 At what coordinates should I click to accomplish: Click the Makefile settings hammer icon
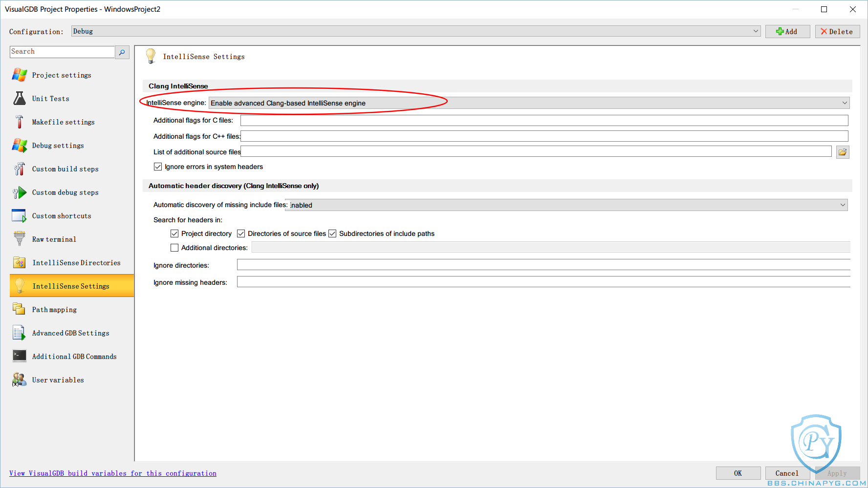click(x=20, y=122)
